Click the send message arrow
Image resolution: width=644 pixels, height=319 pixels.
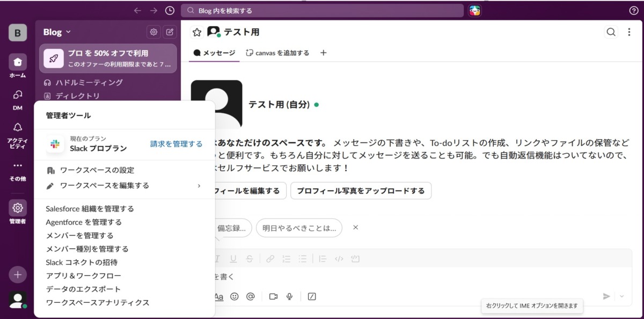606,296
